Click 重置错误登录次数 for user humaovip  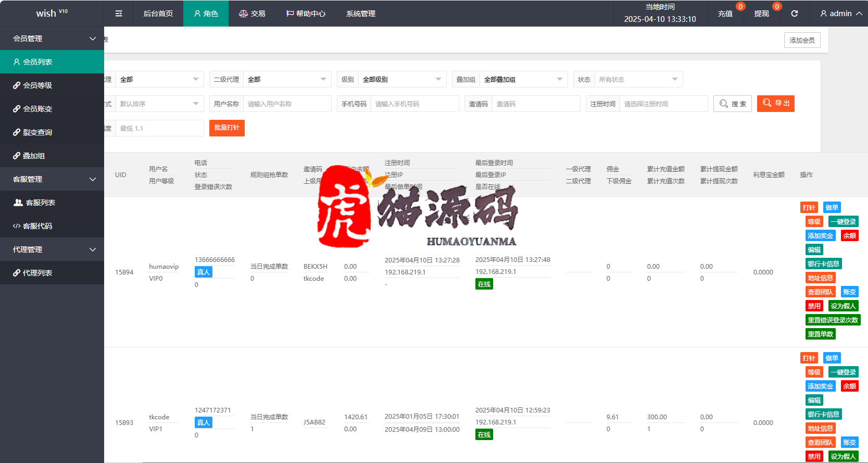pyautogui.click(x=833, y=320)
